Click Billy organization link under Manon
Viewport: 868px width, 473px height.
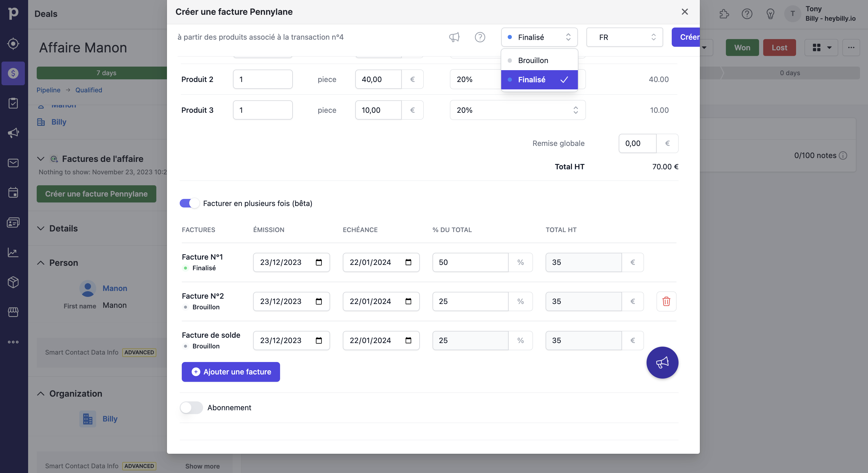click(x=59, y=122)
